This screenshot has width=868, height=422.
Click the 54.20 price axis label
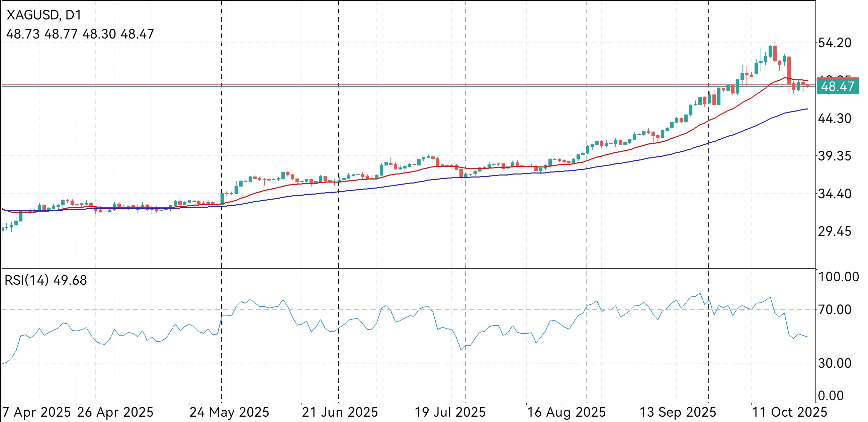click(x=834, y=43)
